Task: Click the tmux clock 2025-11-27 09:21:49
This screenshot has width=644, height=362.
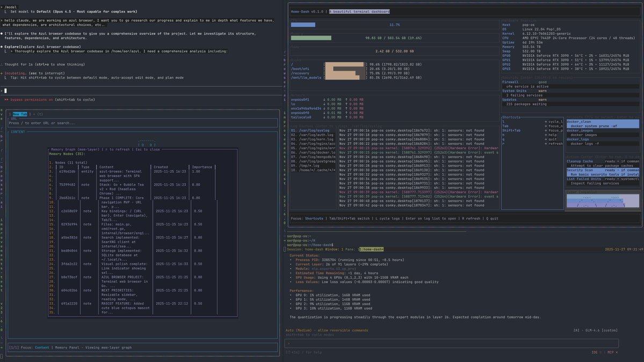Action: [x=624, y=249]
